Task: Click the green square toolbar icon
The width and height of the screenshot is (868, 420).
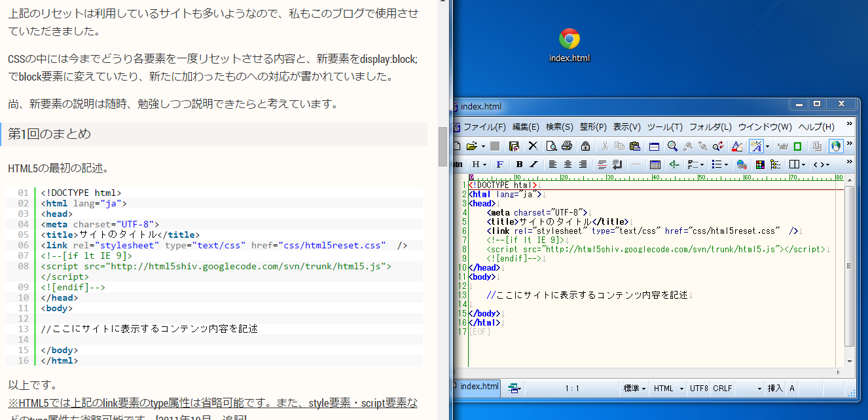Action: tap(797, 146)
